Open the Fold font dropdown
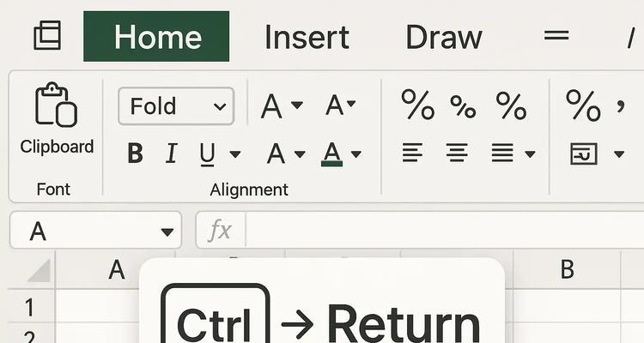This screenshot has height=343, width=644. pos(176,106)
